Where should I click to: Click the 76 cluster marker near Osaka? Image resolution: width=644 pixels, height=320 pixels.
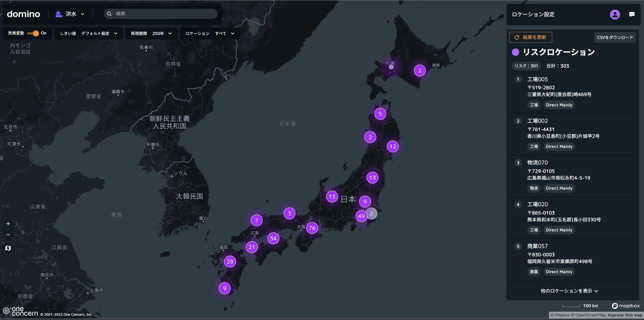coord(312,228)
